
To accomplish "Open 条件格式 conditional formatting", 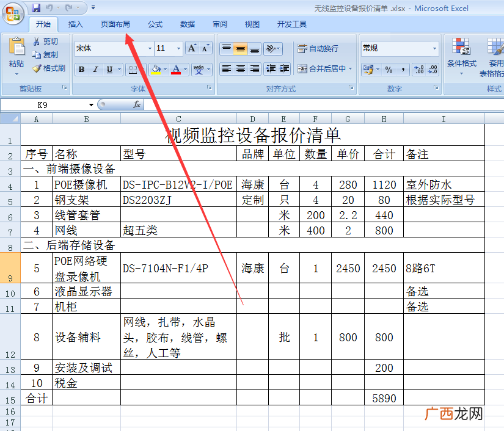I will tap(462, 56).
